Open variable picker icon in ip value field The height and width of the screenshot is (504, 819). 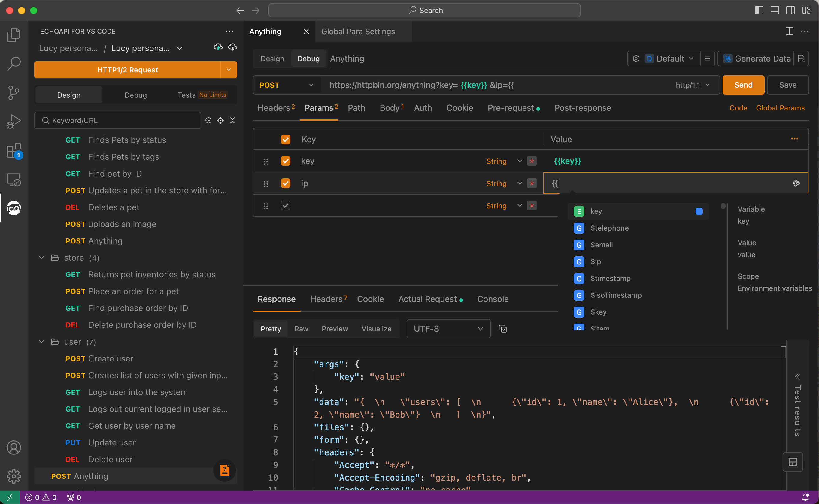(796, 183)
